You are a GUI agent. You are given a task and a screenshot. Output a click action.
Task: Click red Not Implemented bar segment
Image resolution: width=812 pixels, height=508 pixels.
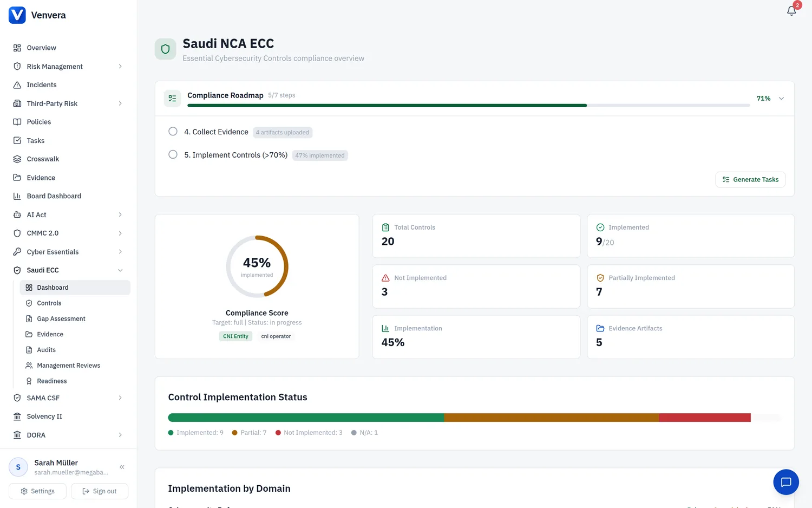tap(705, 418)
